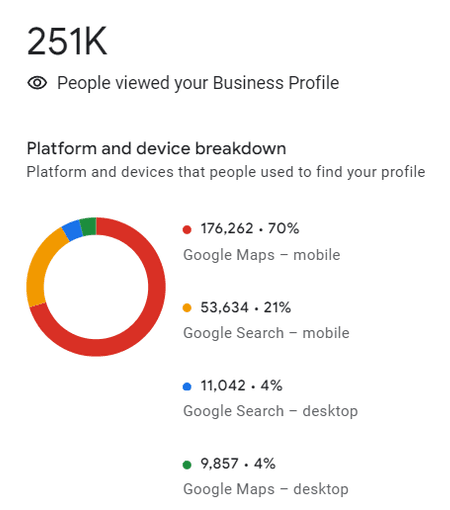Click the 53,634 · 21% value
Image resolution: width=450 pixels, height=510 pixels.
tap(246, 307)
